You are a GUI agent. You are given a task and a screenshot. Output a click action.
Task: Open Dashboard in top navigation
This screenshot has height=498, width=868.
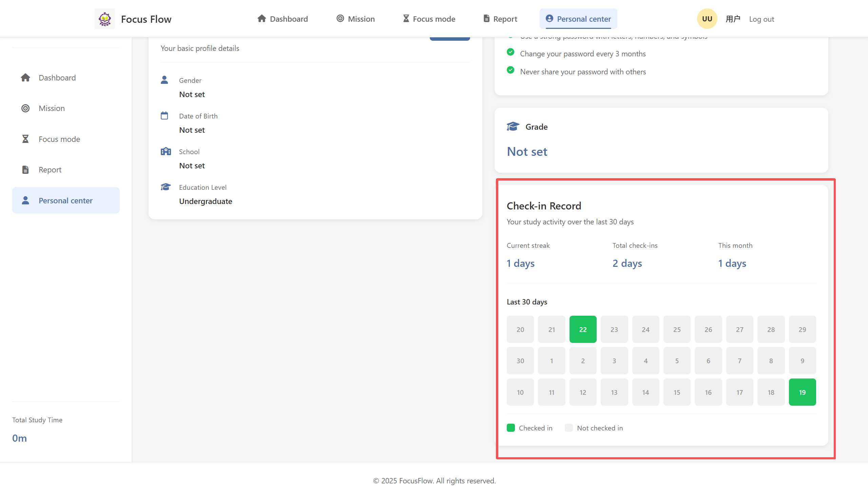point(282,19)
